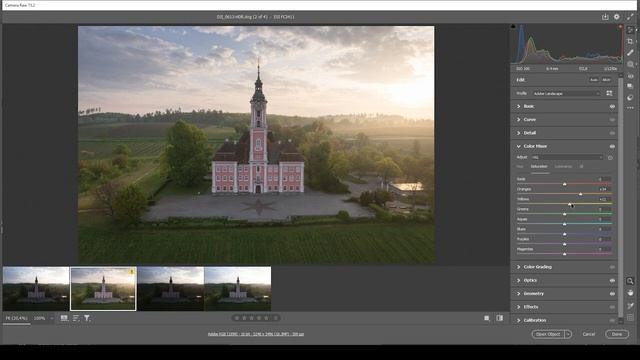
Task: Open the workflow options link below the image
Action: pyautogui.click(x=256, y=334)
